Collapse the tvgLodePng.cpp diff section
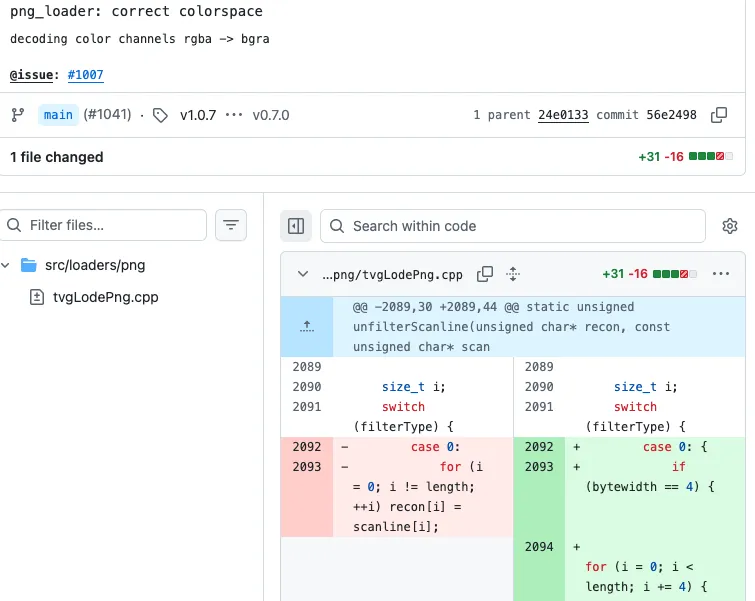The width and height of the screenshot is (755, 601). [x=303, y=274]
